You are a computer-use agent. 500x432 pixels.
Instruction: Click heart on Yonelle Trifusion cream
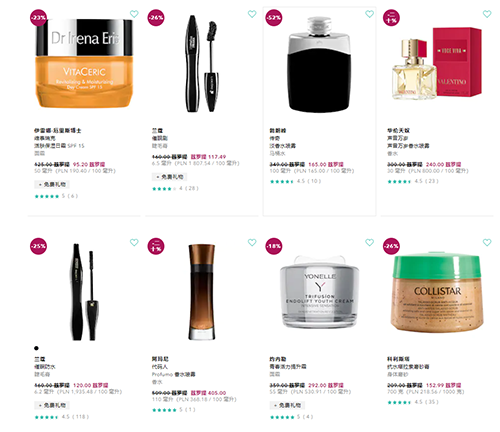(369, 242)
